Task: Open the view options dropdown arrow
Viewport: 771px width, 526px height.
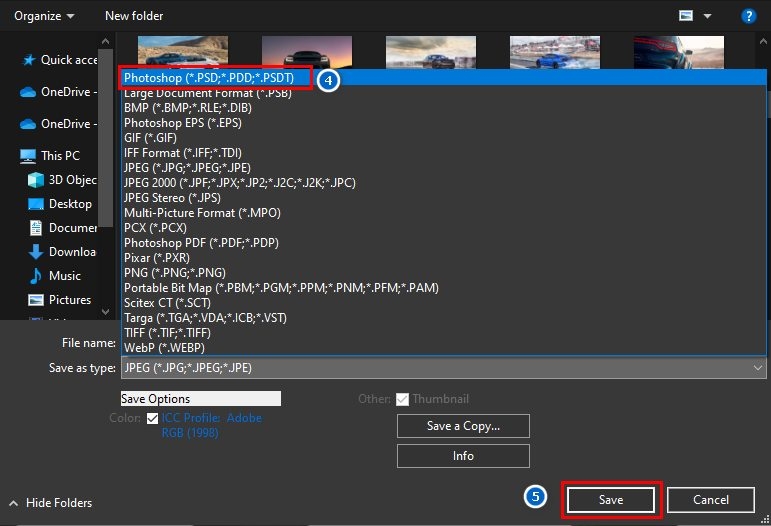Action: (707, 16)
